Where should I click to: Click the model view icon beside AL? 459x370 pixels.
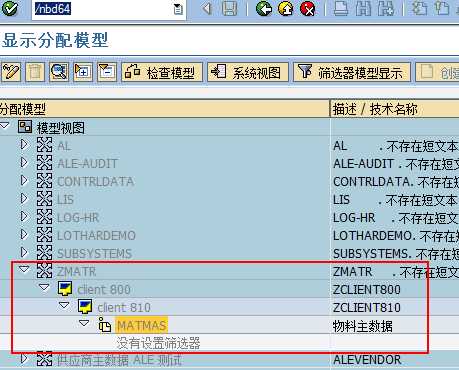44,145
